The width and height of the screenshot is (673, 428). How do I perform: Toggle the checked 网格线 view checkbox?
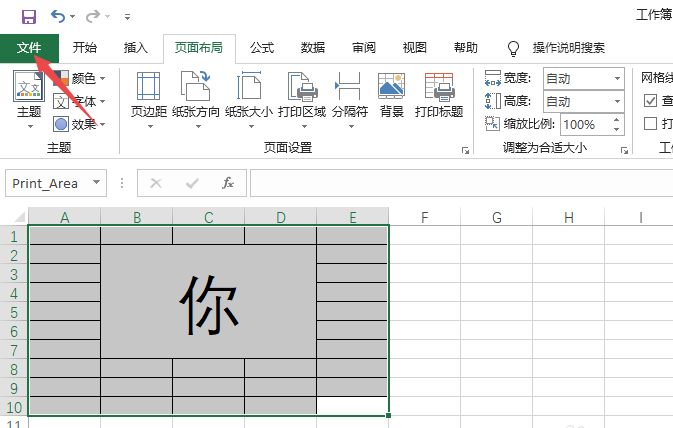650,101
